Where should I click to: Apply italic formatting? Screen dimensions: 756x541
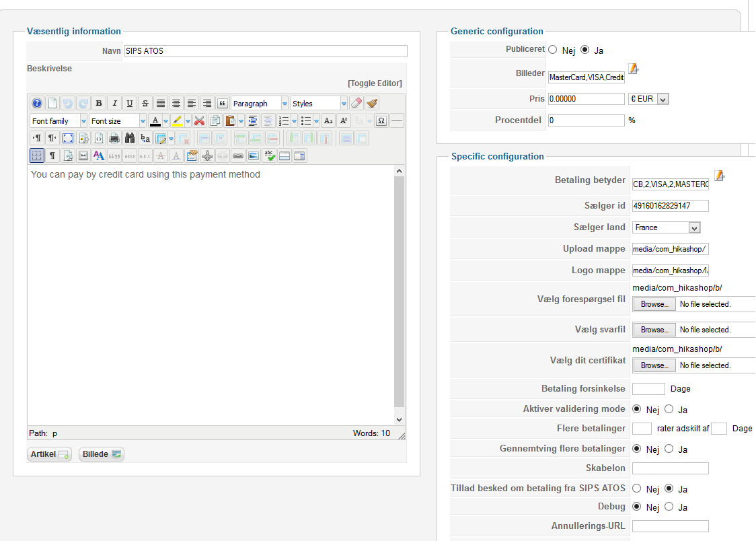click(x=114, y=103)
